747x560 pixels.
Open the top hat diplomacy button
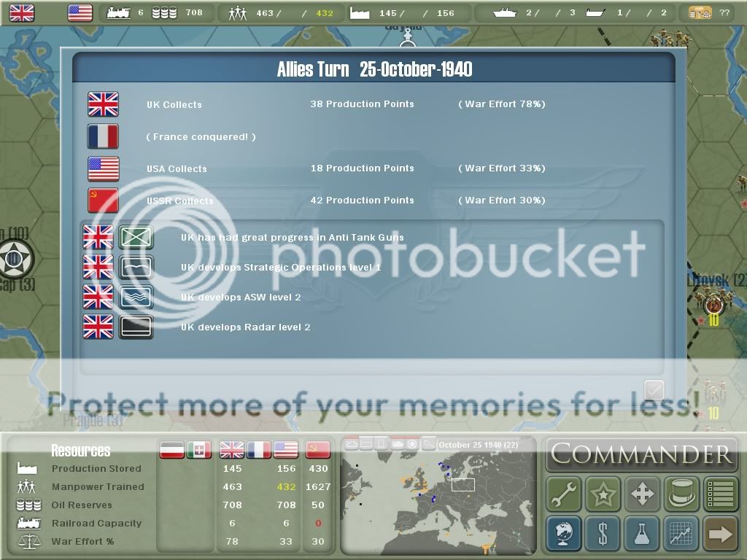[x=681, y=494]
